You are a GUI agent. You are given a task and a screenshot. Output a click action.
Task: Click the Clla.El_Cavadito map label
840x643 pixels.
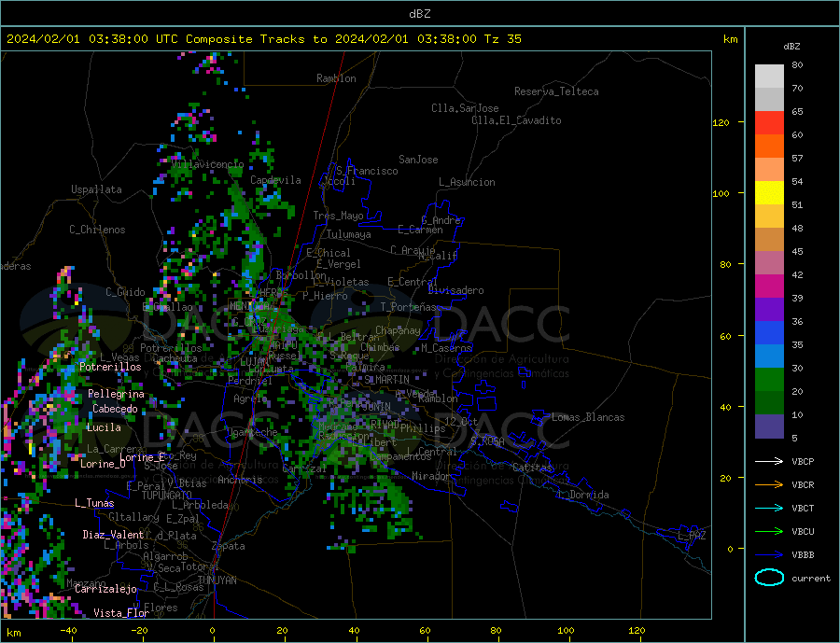[x=516, y=120]
